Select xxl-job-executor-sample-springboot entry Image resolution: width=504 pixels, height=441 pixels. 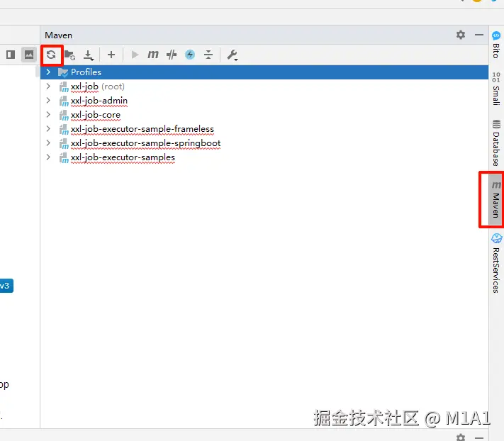pos(264,143)
